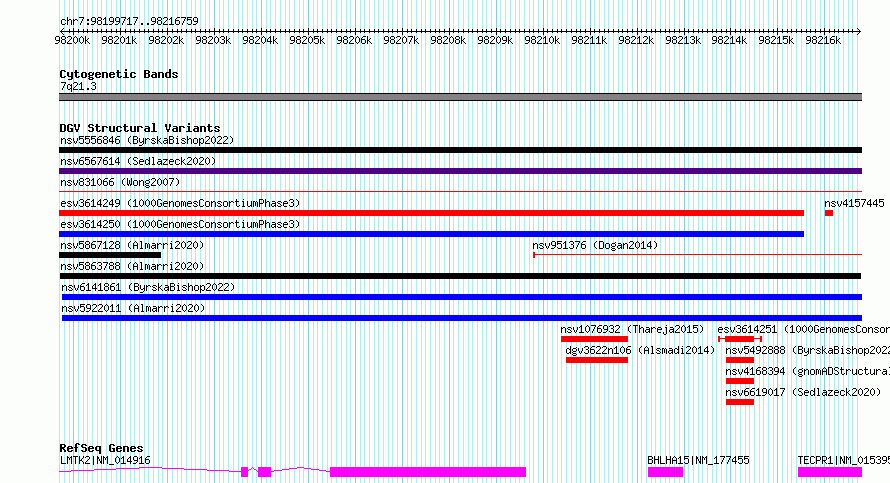Select the small red nsv4157445 bar

(829, 213)
